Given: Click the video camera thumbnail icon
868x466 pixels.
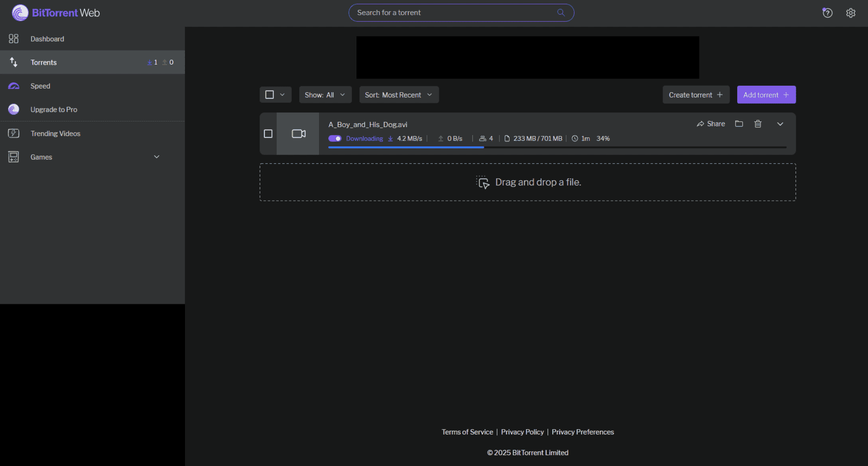Looking at the screenshot, I should point(298,133).
